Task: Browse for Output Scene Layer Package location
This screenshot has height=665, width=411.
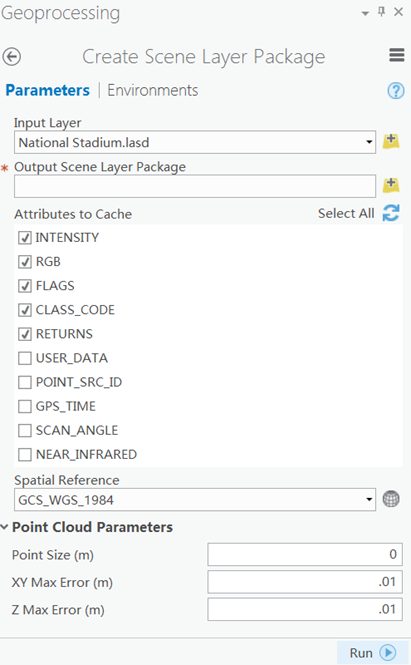Action: (x=391, y=185)
